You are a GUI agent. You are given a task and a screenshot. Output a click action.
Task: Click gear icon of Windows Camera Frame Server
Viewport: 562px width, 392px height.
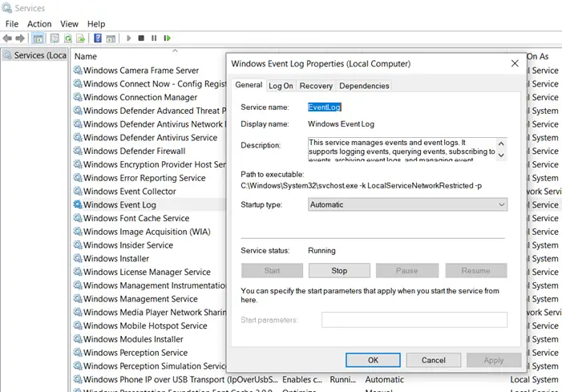click(78, 71)
